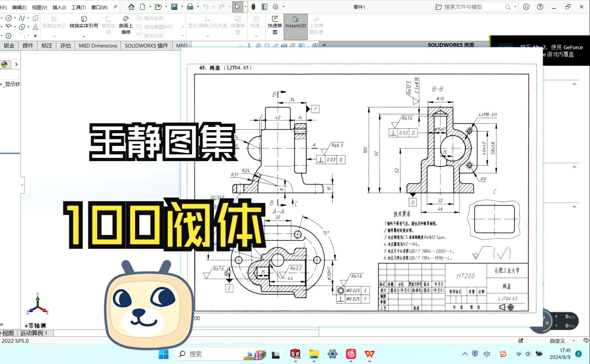Open Windows Settings gear from taskbar

(x=333, y=354)
